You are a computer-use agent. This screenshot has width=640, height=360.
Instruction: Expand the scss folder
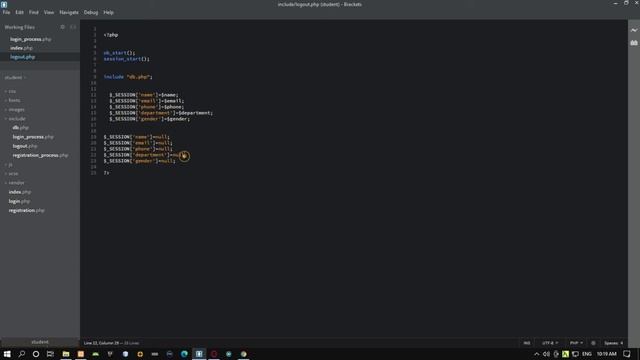tap(13, 174)
